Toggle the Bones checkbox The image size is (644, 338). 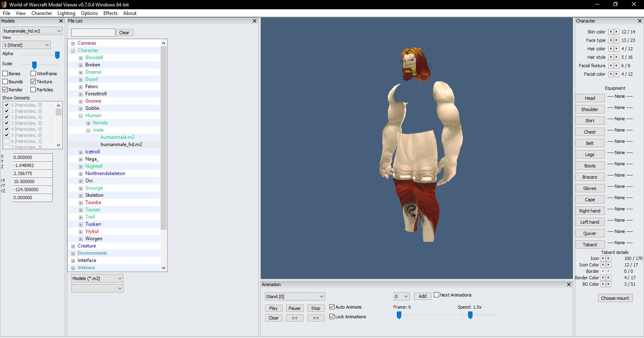click(5, 74)
